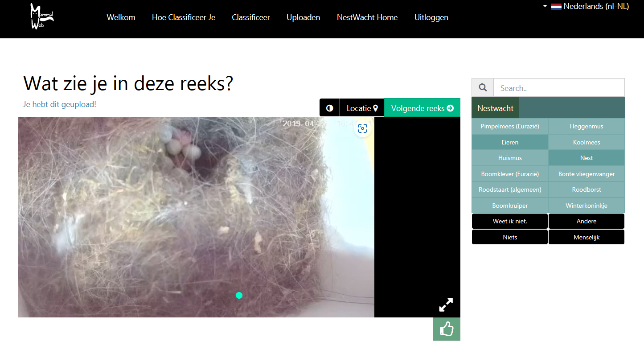Click the MammalWeb logo

pos(42,17)
